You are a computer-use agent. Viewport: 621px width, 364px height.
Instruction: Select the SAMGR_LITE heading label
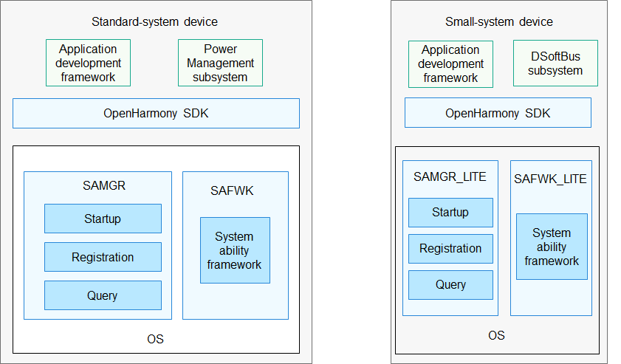click(x=450, y=176)
